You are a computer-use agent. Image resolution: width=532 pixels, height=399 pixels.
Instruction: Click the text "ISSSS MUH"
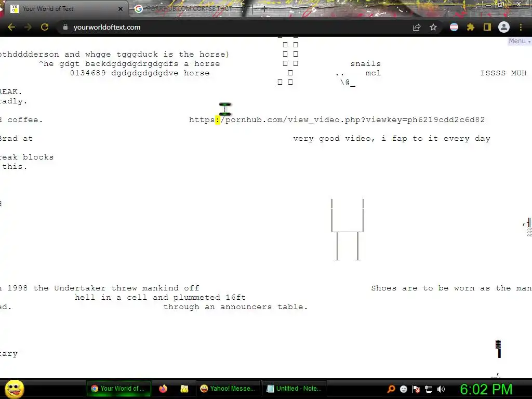tap(503, 73)
